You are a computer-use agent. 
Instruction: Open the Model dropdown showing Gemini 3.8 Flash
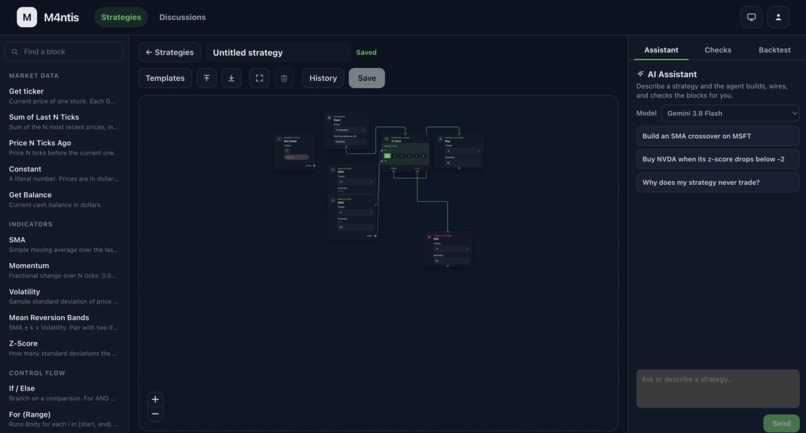tap(730, 113)
